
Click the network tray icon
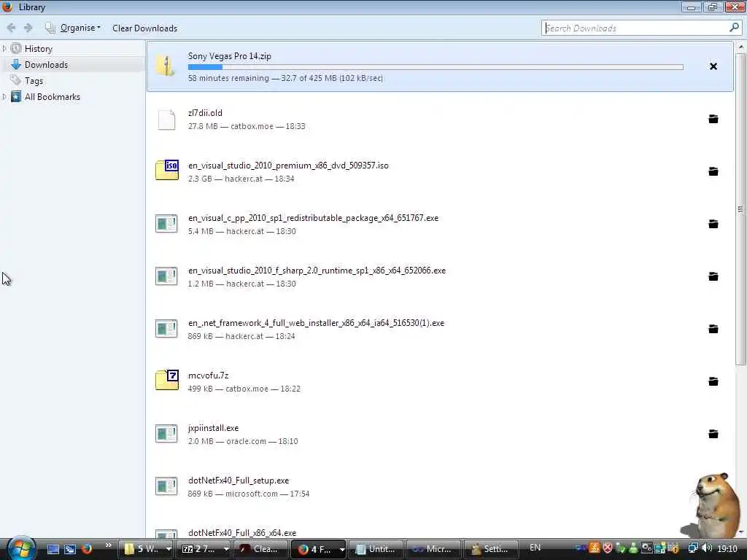tap(693, 548)
